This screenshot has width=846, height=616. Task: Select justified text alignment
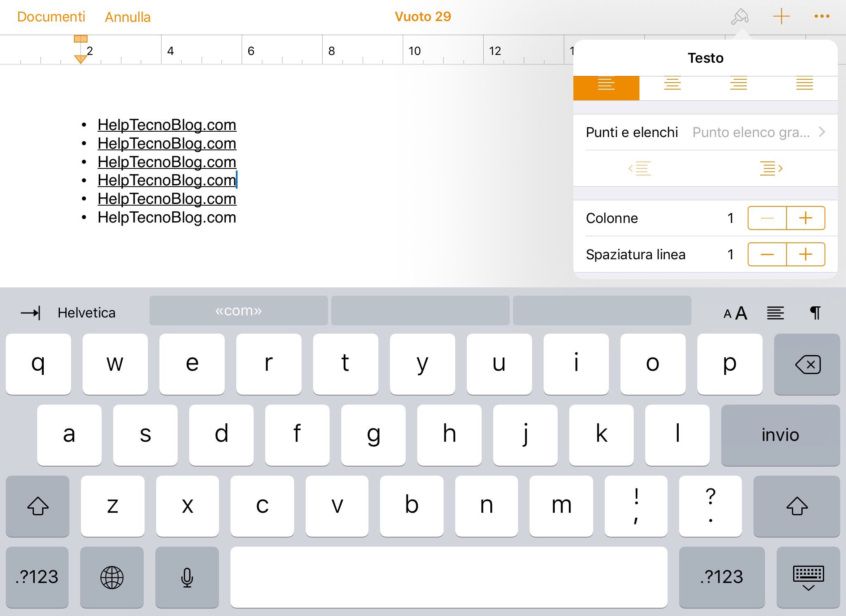coord(804,88)
